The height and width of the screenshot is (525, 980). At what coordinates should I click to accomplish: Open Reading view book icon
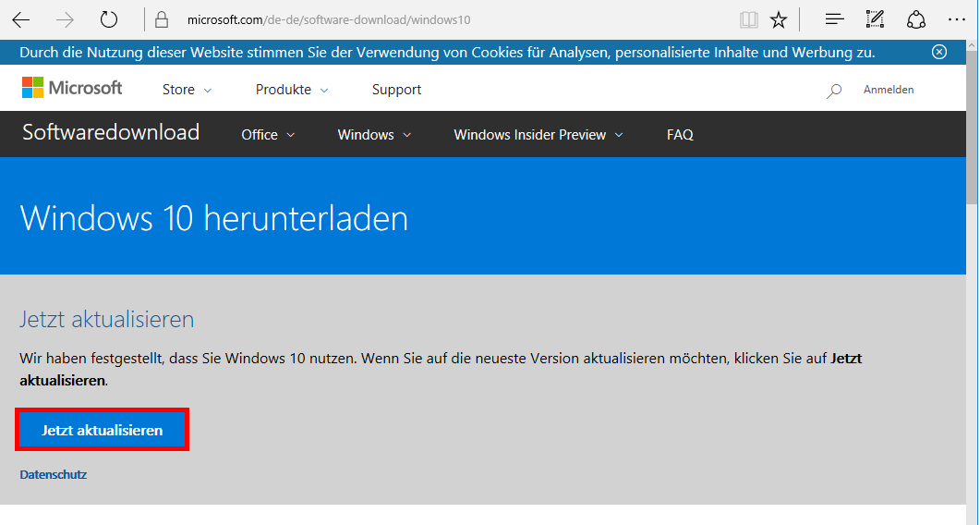point(749,20)
